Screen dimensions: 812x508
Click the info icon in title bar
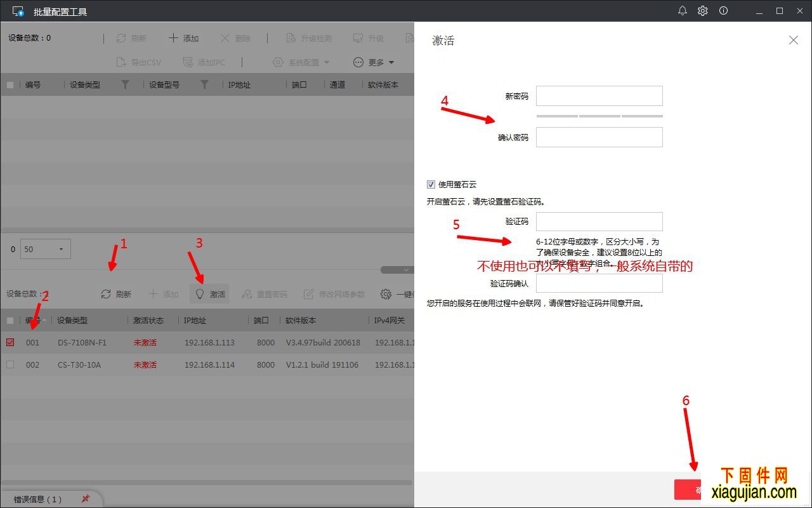[x=723, y=11]
